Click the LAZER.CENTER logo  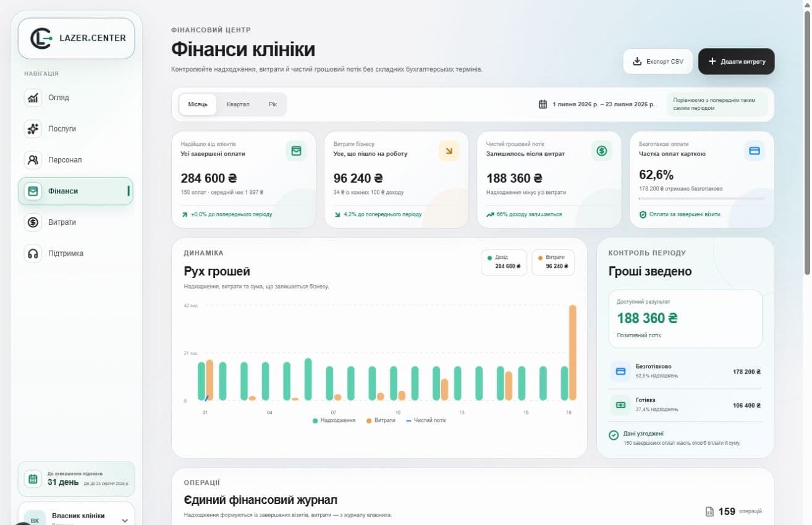tap(77, 38)
